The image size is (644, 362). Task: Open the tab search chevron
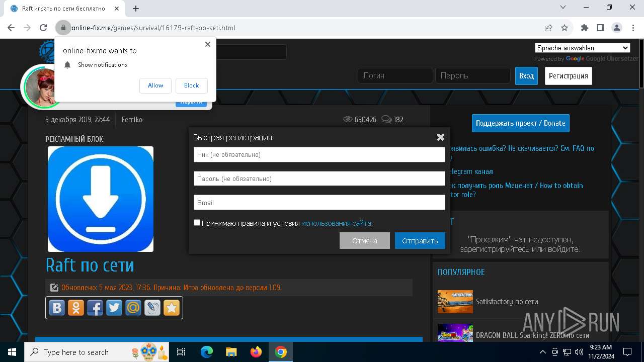563,7
